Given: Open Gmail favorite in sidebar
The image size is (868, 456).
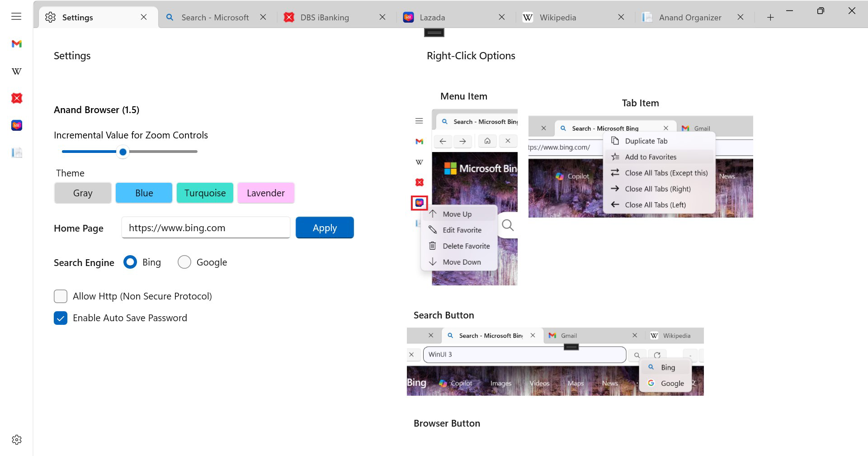Looking at the screenshot, I should 17,44.
